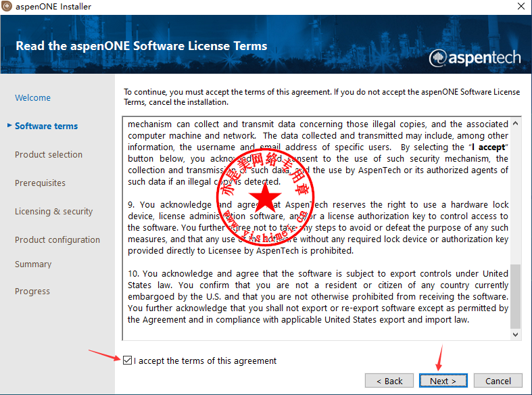Go back with the Back button
This screenshot has width=532, height=395.
389,381
